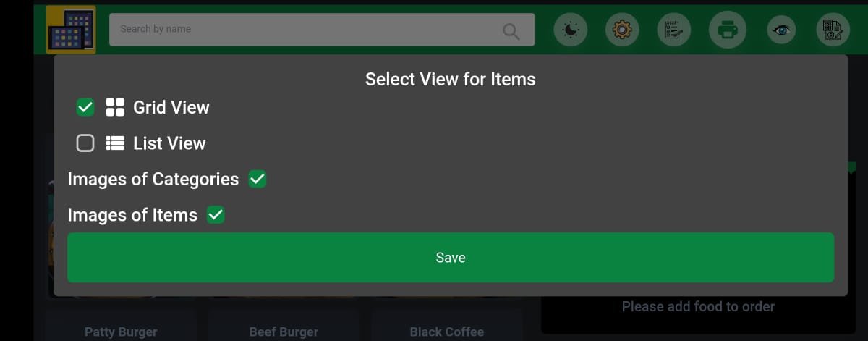This screenshot has width=868, height=341.
Task: Open settings gear icon
Action: coord(622,30)
